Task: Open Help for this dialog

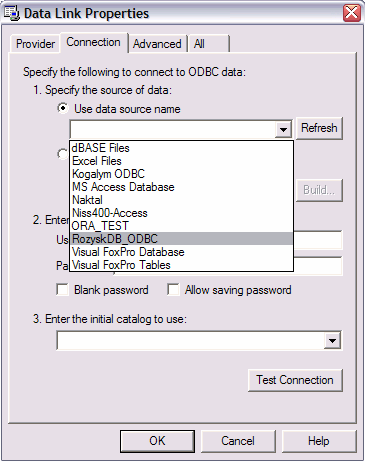Action: pyautogui.click(x=319, y=441)
